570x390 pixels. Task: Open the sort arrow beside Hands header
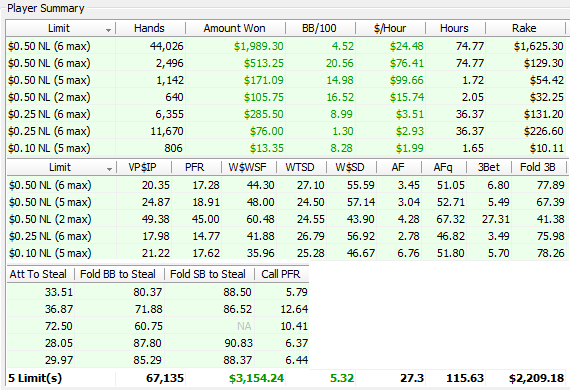(108, 30)
